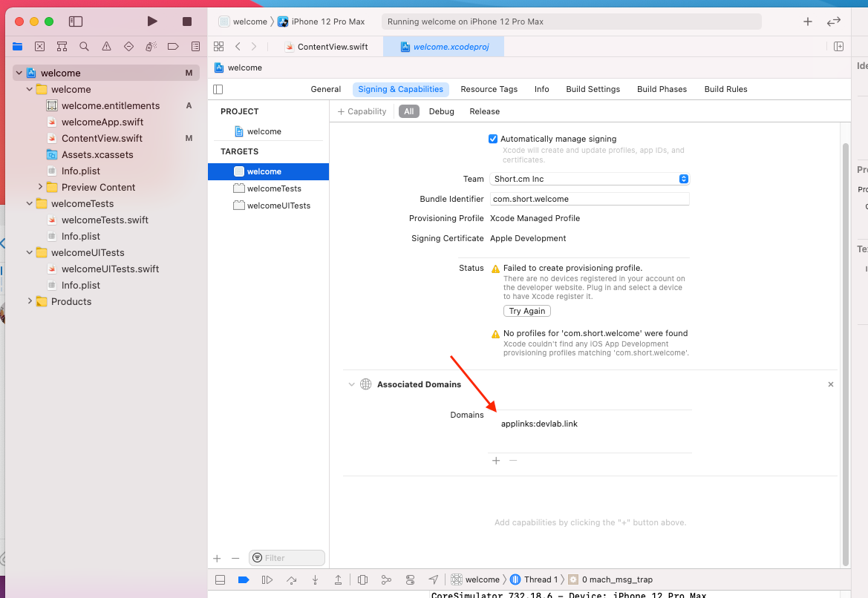Open environment overrides
868x598 pixels.
coord(410,579)
